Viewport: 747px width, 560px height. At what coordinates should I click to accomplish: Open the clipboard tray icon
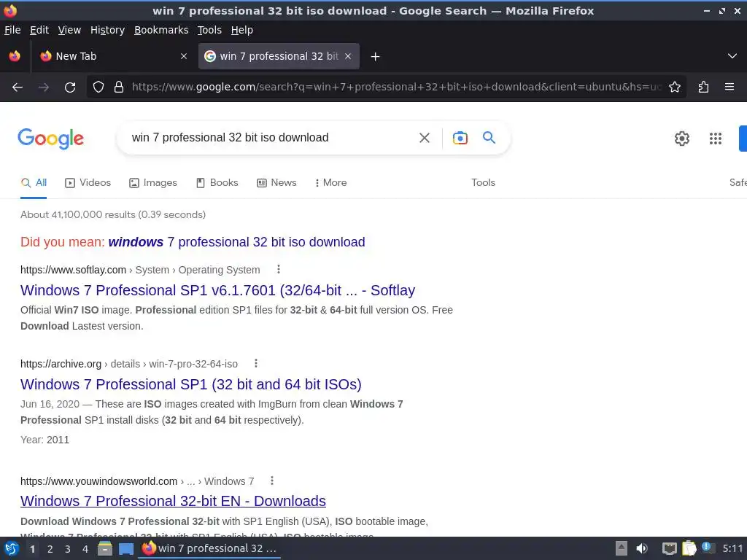click(689, 548)
